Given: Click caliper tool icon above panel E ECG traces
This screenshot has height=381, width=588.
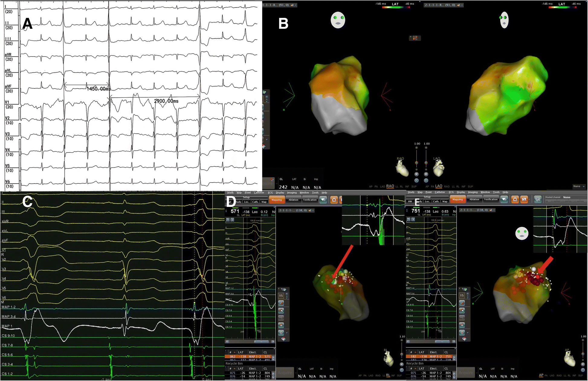Looking at the screenshot, I should [x=409, y=220].
